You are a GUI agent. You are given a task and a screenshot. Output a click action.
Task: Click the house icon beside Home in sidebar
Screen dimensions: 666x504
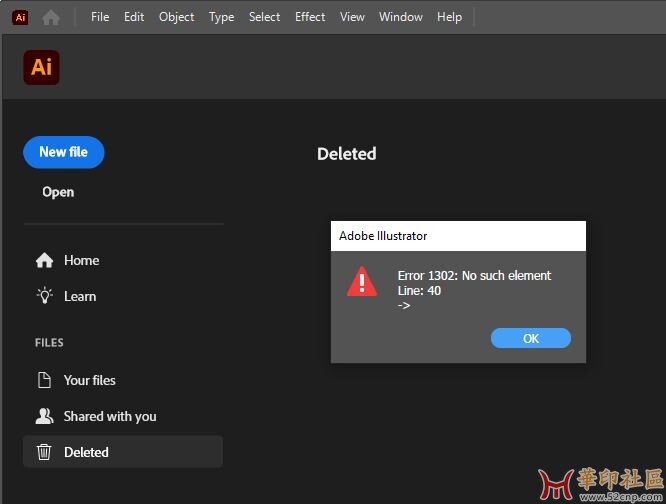[45, 260]
